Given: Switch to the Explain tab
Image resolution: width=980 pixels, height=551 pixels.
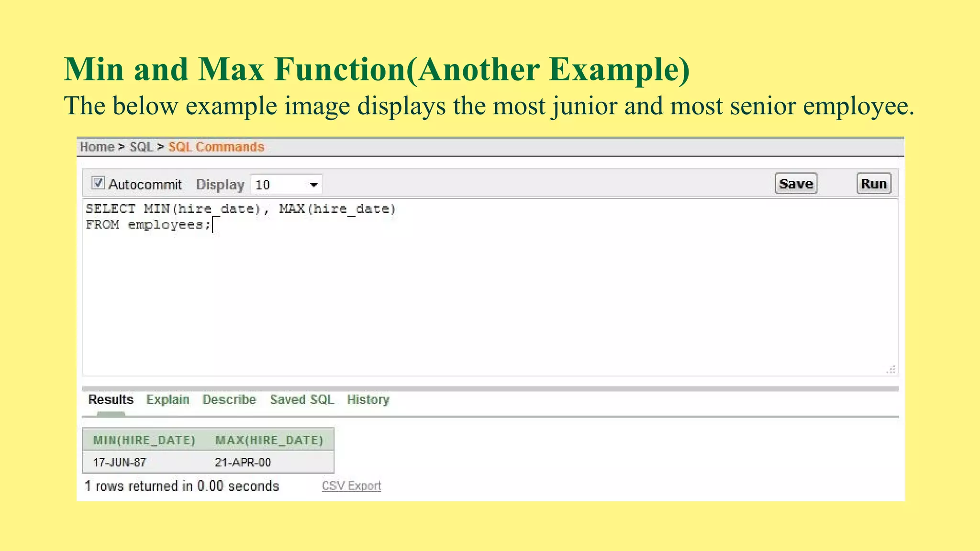Looking at the screenshot, I should [x=168, y=400].
